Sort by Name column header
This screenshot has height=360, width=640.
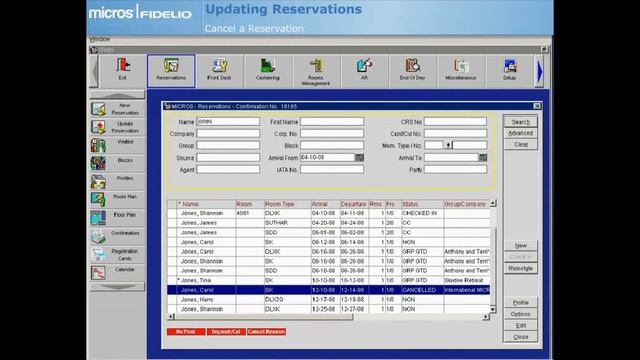pyautogui.click(x=206, y=204)
